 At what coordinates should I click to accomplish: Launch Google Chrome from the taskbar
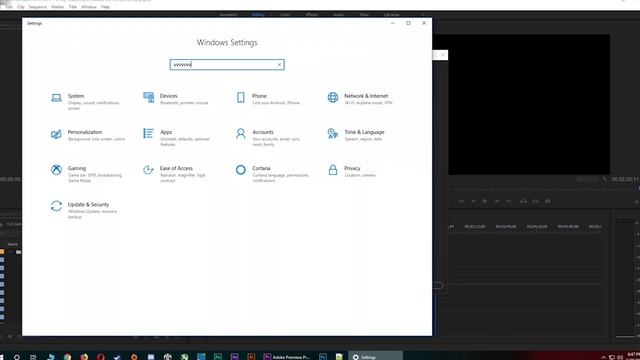point(67,357)
